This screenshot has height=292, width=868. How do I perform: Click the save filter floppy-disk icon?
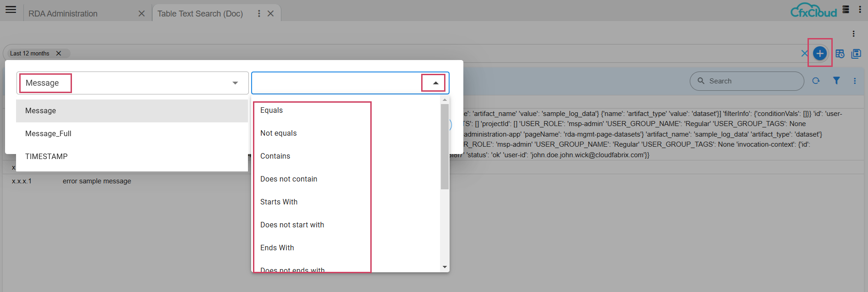click(x=856, y=54)
